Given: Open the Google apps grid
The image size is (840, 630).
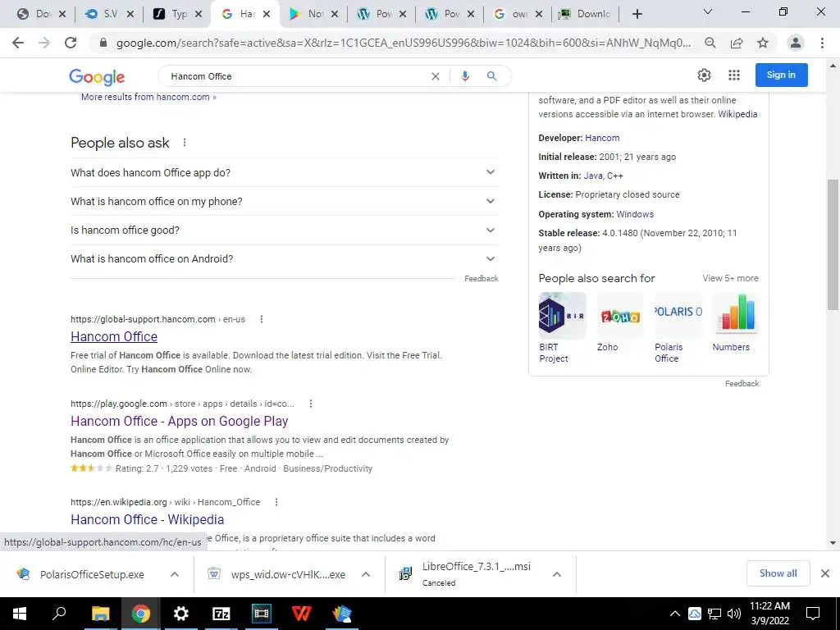Looking at the screenshot, I should point(734,75).
